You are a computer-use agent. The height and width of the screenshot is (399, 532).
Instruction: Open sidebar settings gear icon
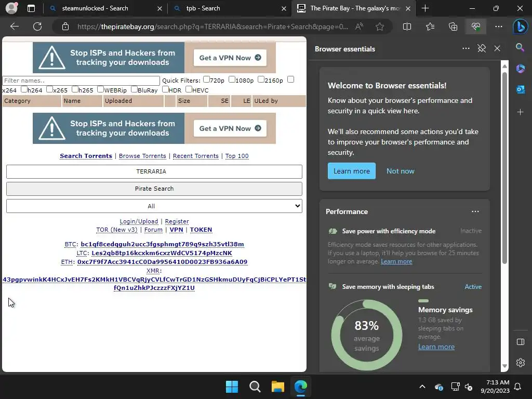[520, 363]
